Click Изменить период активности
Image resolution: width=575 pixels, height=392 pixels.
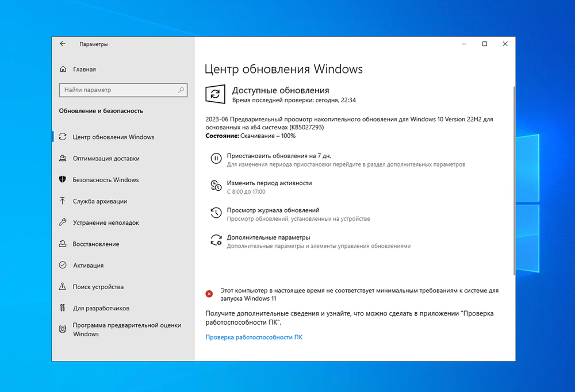click(269, 183)
